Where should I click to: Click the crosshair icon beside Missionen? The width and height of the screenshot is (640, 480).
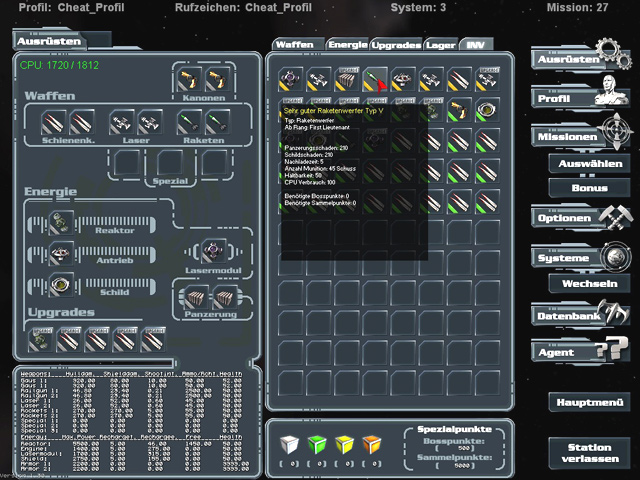pos(616,131)
